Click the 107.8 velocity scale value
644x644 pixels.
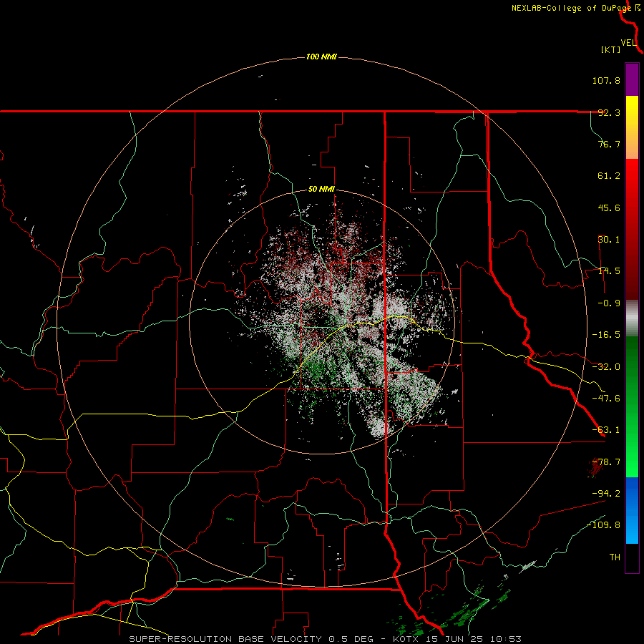(606, 80)
